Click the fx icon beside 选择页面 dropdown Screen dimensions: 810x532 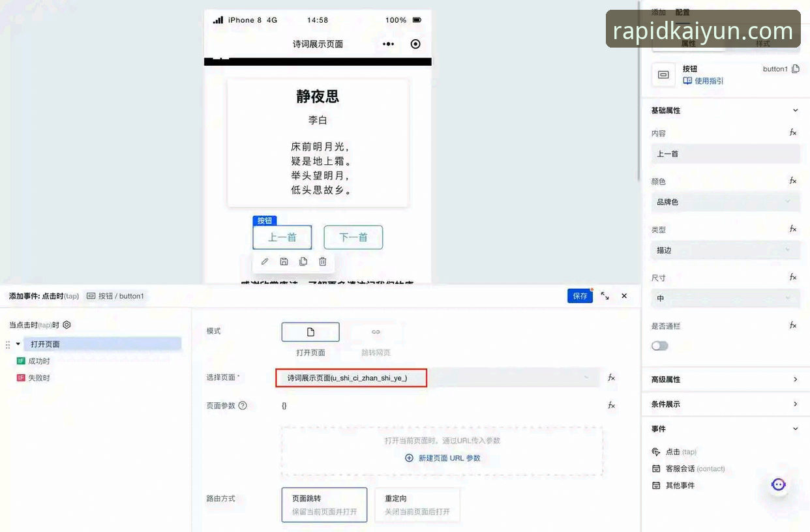(611, 377)
